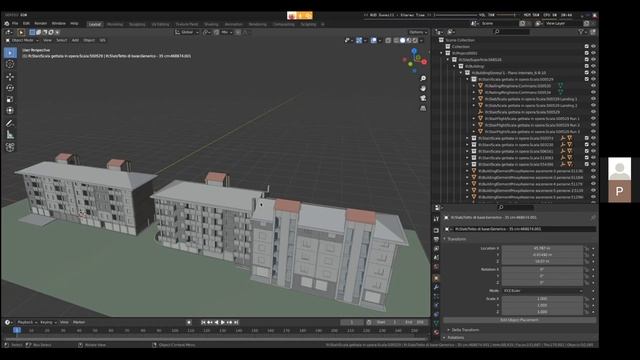The width and height of the screenshot is (640, 360).
Task: Open the Material properties tab
Action: click(x=436, y=332)
